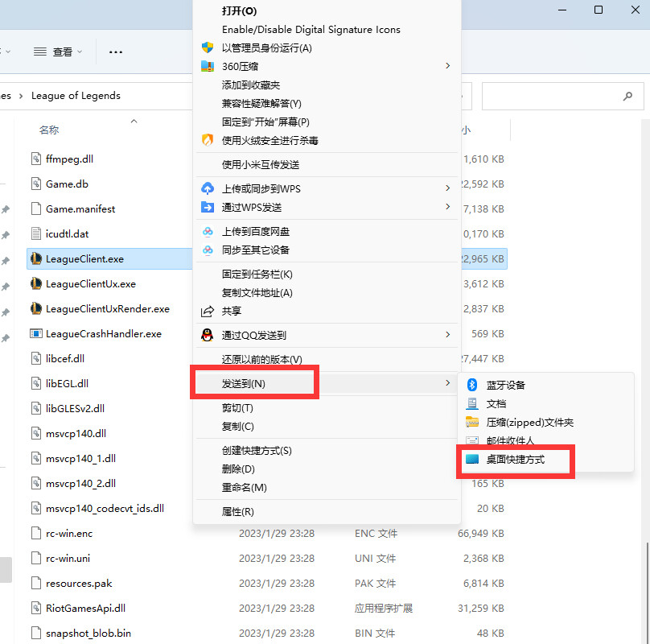
Task: Click the LeagueClientUxRender.exe file icon
Action: (36, 308)
